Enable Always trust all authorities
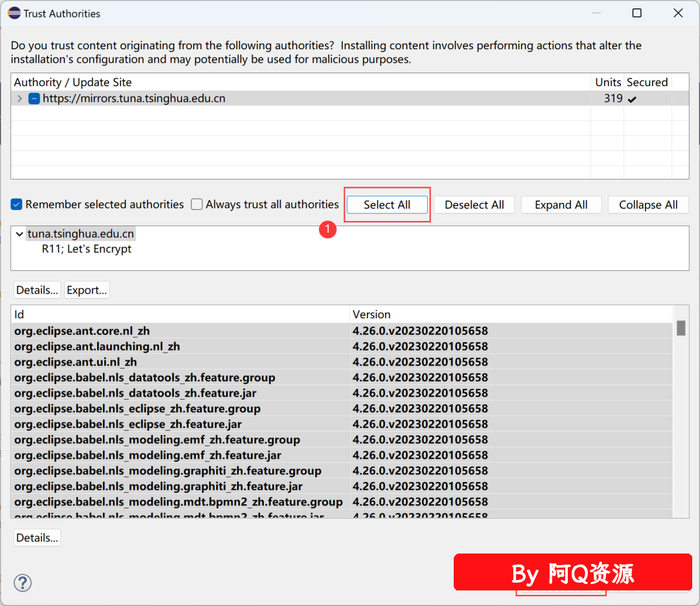This screenshot has width=700, height=606. pos(196,204)
